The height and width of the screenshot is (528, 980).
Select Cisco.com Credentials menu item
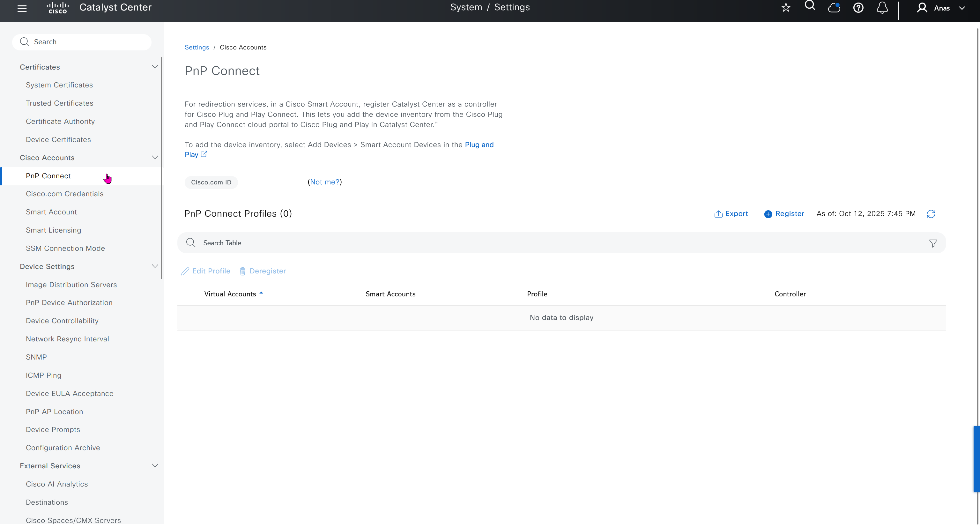65,194
